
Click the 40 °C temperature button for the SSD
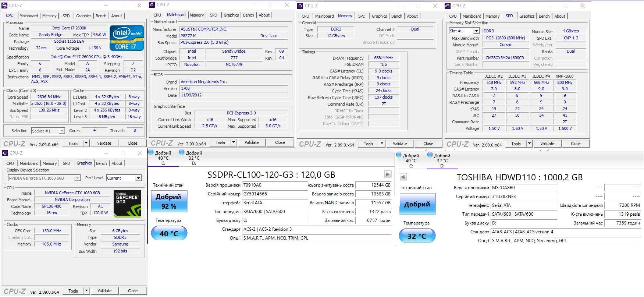coord(169,233)
